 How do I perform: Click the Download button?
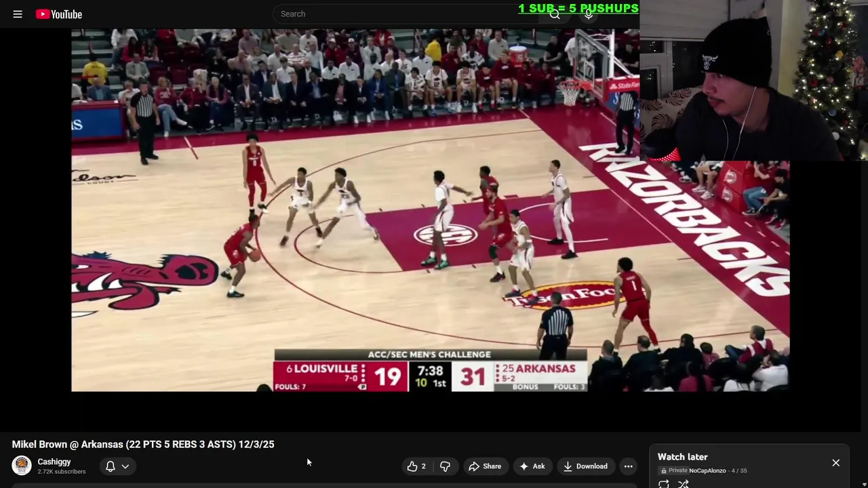point(585,466)
